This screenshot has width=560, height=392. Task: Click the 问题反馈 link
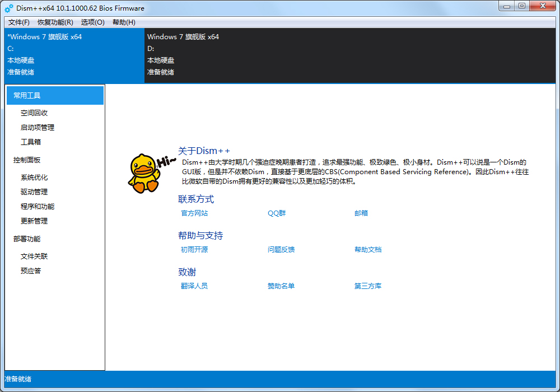pyautogui.click(x=281, y=250)
